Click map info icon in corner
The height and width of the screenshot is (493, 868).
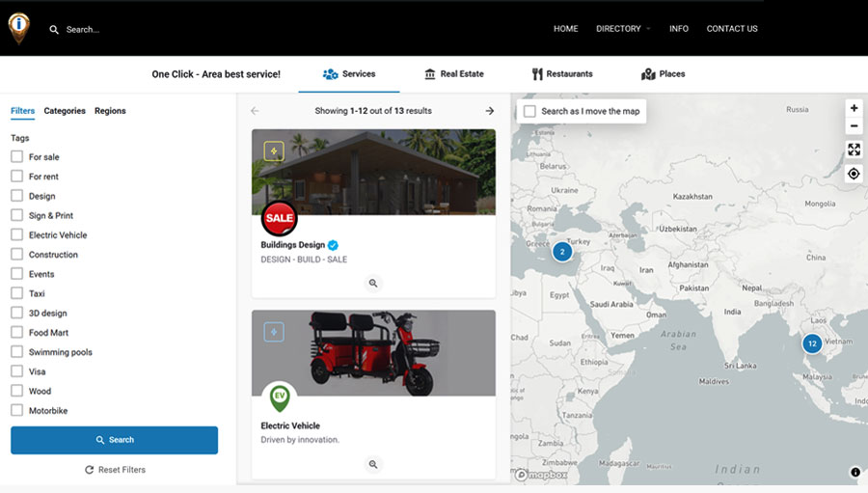[854, 472]
